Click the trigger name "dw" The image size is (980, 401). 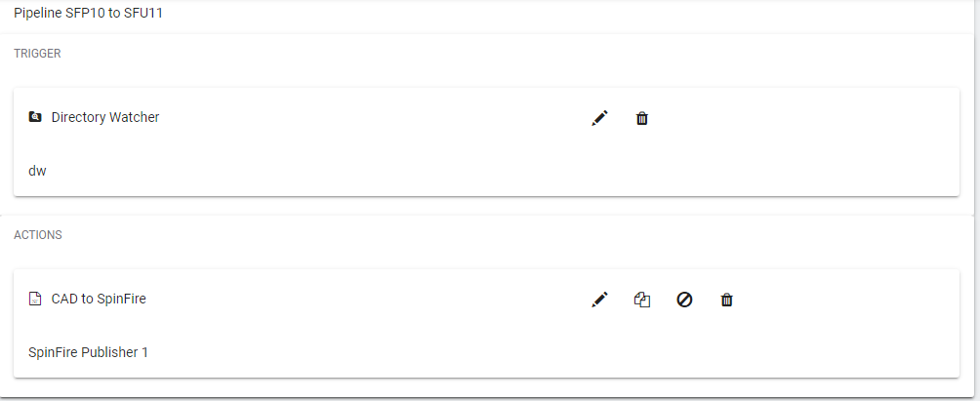[37, 171]
